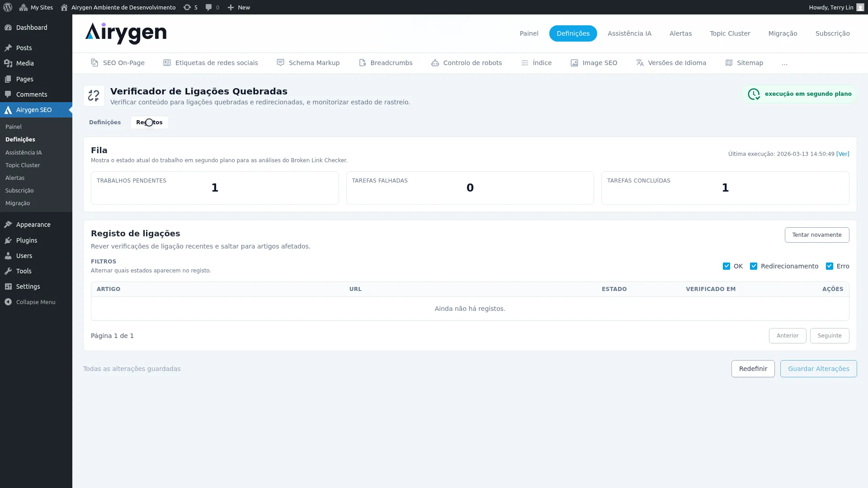Click the My Sites network icon

click(x=24, y=7)
